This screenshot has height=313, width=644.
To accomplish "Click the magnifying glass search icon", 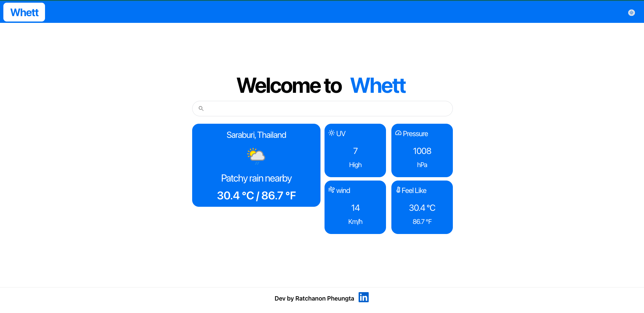I will click(x=201, y=108).
